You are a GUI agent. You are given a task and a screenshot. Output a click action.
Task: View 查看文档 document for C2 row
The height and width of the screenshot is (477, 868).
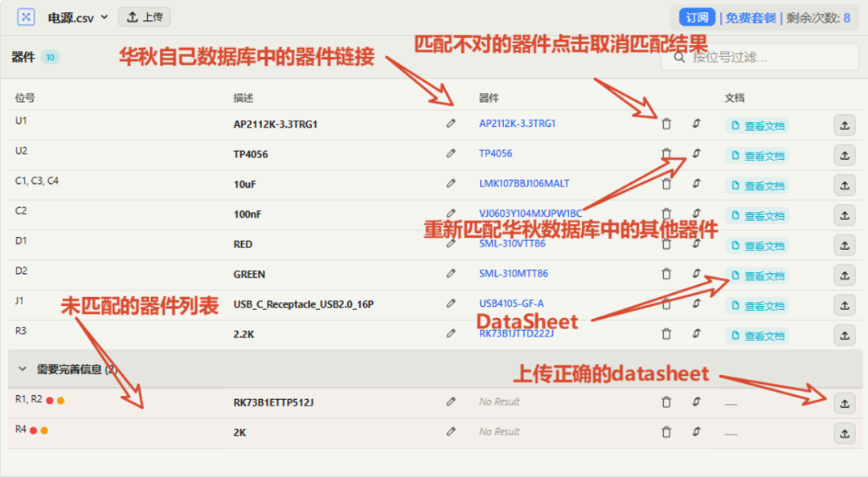tap(757, 215)
